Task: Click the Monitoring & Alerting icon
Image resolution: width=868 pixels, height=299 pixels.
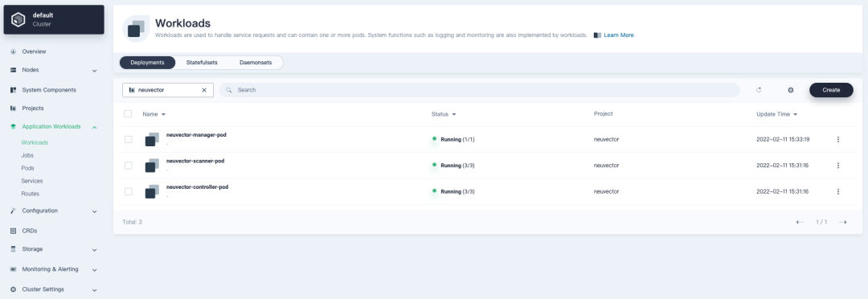Action: point(14,269)
